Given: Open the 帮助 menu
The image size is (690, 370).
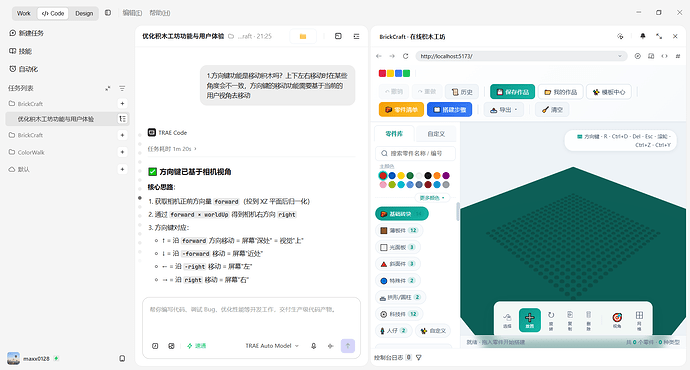Looking at the screenshot, I should [160, 13].
